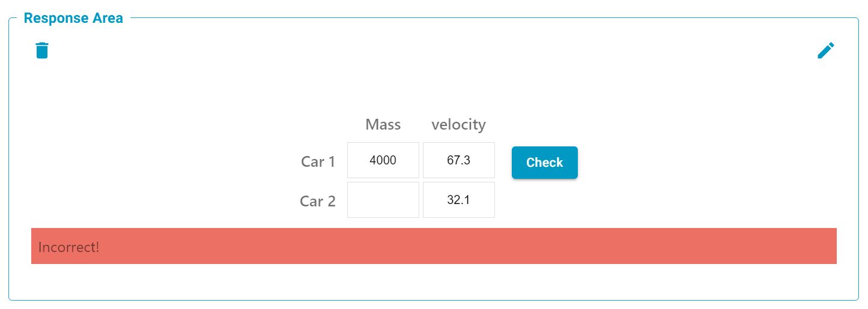Select the empty Car 2 mass field

383,200
